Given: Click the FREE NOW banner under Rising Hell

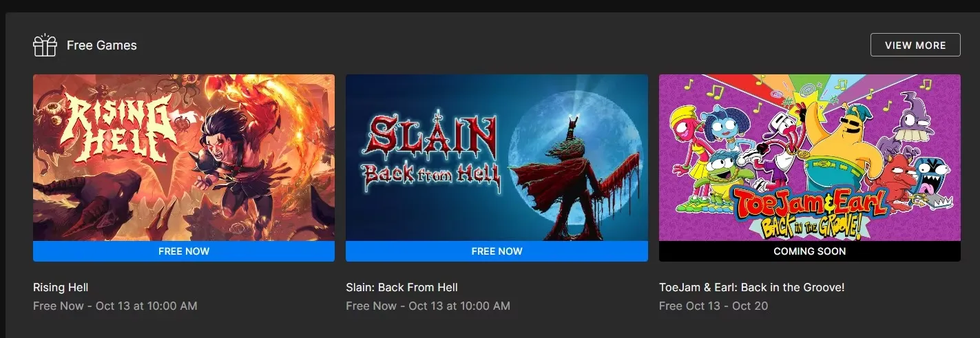Looking at the screenshot, I should tap(184, 251).
